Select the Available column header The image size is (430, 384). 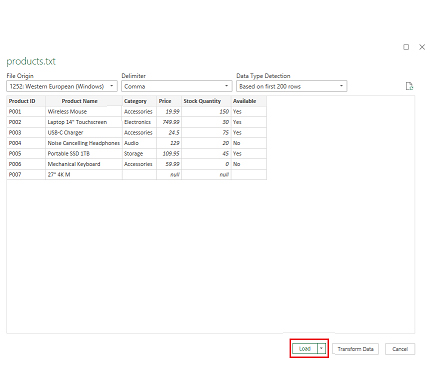[x=249, y=101]
